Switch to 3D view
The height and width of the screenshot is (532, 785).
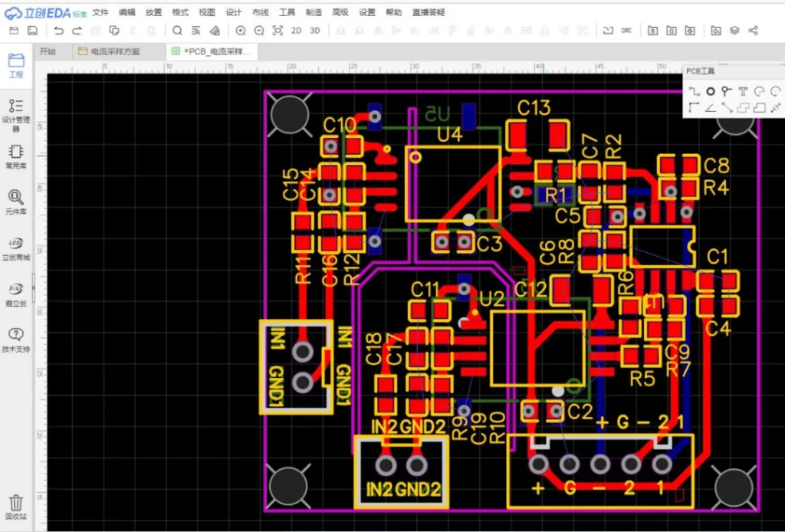pyautogui.click(x=314, y=31)
